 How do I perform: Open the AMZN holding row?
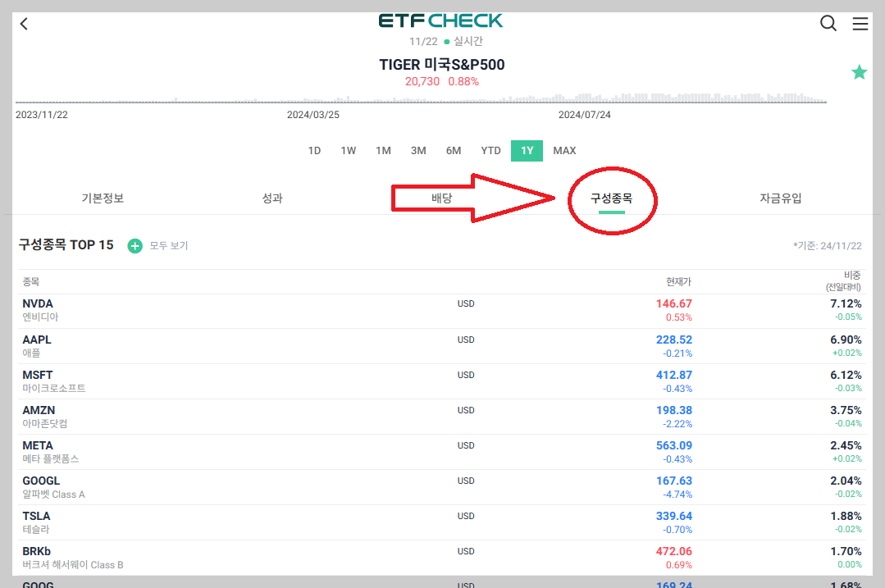click(442, 417)
